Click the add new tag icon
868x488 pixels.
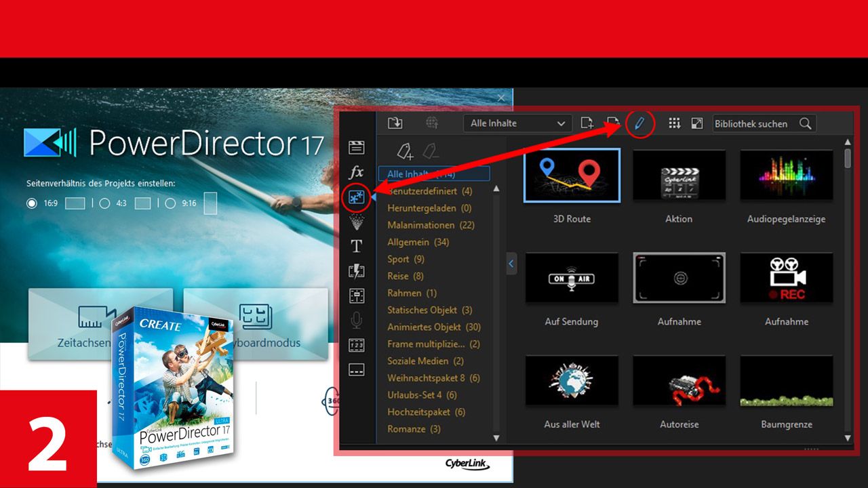[x=405, y=150]
